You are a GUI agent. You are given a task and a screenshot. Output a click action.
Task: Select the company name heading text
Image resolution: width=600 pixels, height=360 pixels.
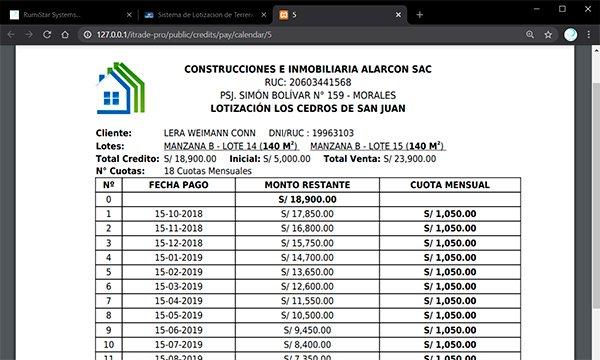pos(308,69)
